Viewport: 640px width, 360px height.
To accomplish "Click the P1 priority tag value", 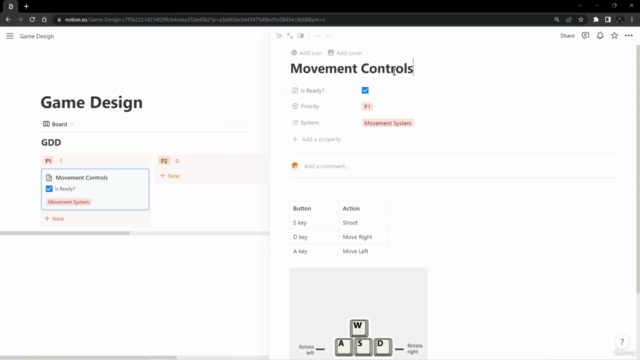I will (x=367, y=106).
